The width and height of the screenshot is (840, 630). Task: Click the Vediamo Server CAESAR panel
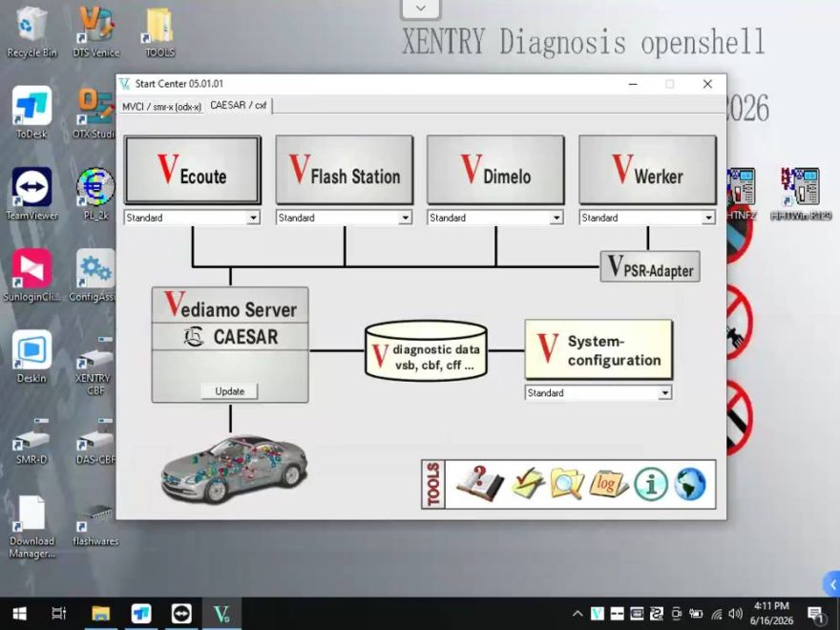point(230,344)
